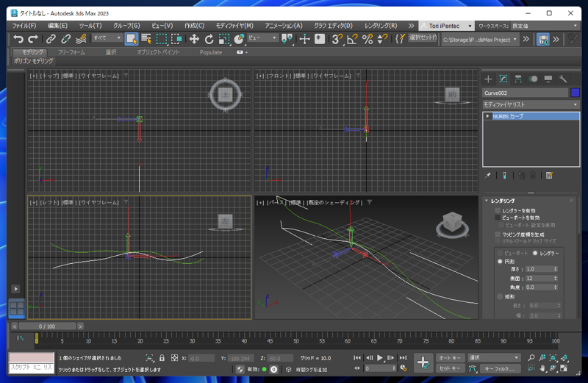The height and width of the screenshot is (383, 588).
Task: Open the 編集(E) menu
Action: click(x=57, y=26)
